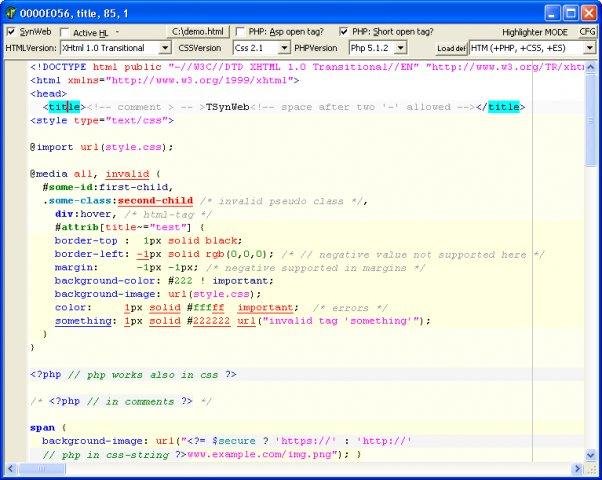This screenshot has width=602, height=480.
Task: Click '<?php // php works also in css ?>' line
Action: click(133, 374)
